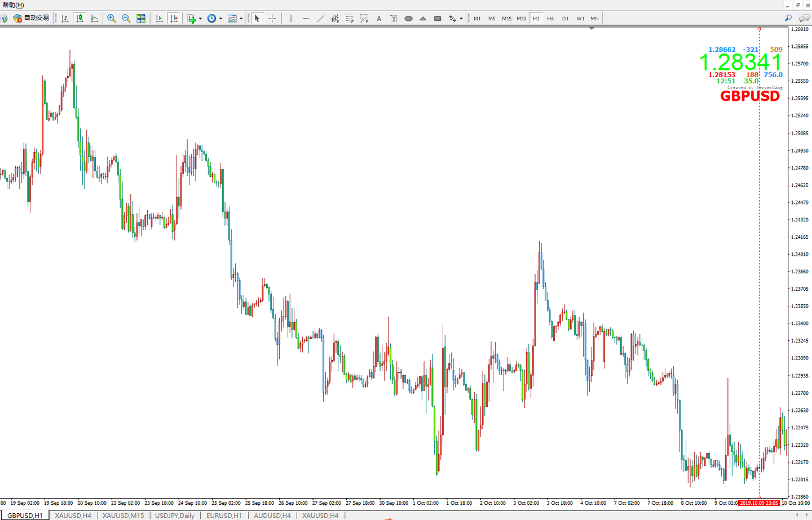Set timeframe to M1
Screen dimensions: 812x520
point(477,18)
